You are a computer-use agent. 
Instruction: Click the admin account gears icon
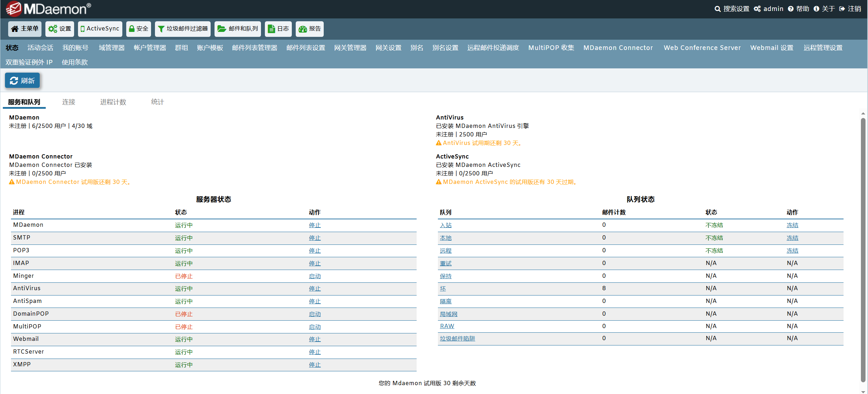pyautogui.click(x=757, y=9)
